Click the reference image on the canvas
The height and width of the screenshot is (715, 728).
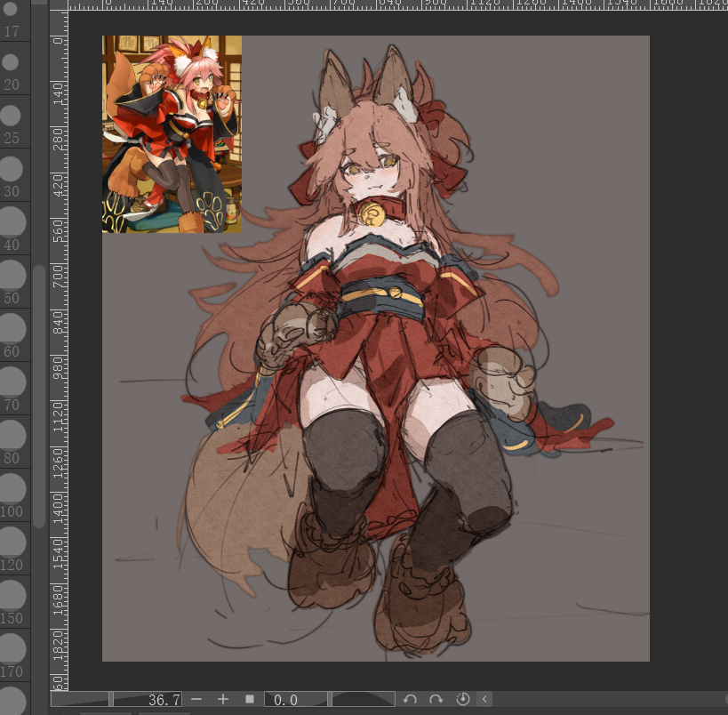[x=172, y=134]
